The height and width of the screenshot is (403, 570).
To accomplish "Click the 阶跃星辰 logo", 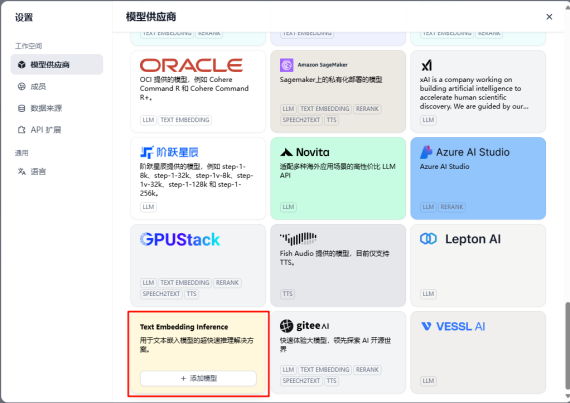I will (x=169, y=152).
